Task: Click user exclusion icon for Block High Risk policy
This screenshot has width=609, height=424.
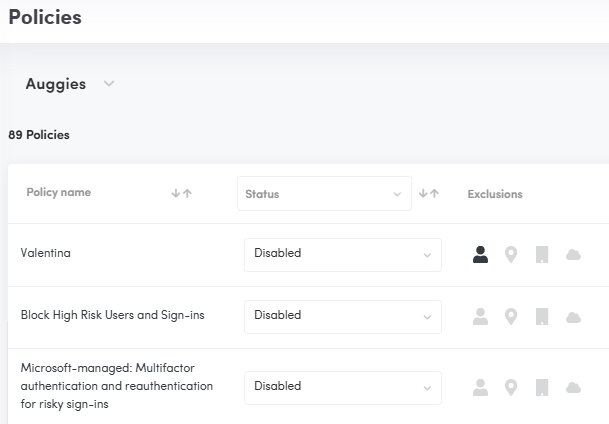Action: coord(480,316)
